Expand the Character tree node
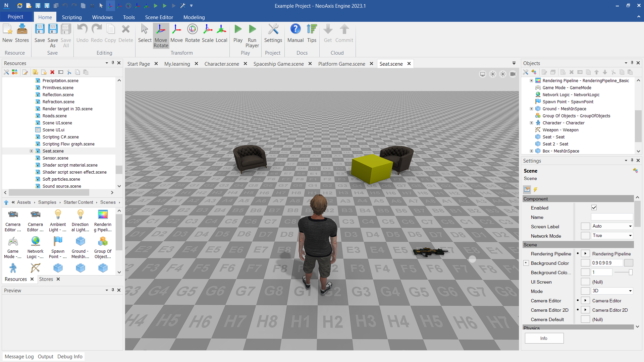The image size is (644, 362). click(531, 123)
